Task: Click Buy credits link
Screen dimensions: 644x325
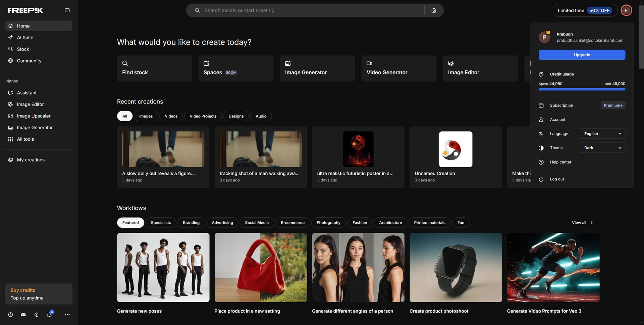Action: pyautogui.click(x=23, y=290)
